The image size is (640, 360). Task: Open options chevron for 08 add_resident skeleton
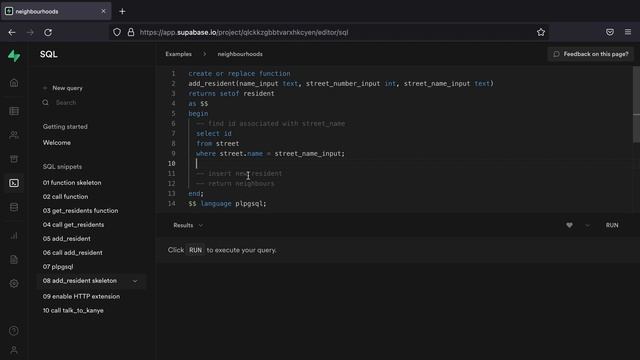135,281
